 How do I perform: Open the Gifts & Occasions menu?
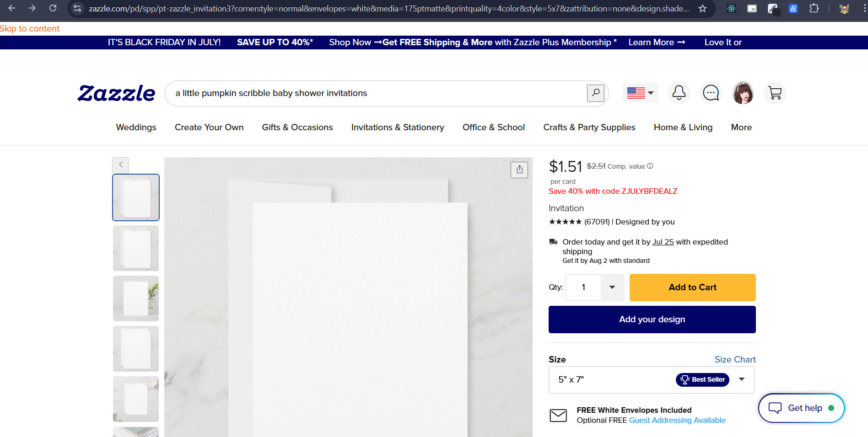point(297,128)
